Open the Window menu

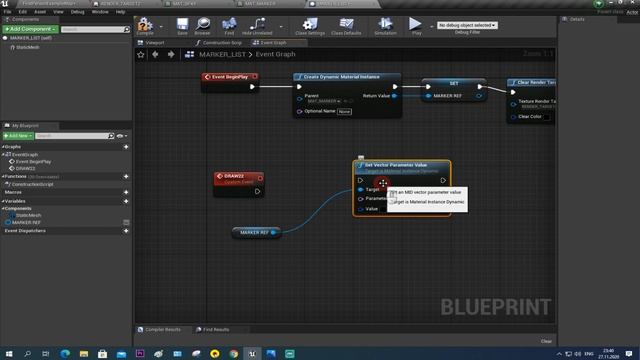(x=100, y=12)
